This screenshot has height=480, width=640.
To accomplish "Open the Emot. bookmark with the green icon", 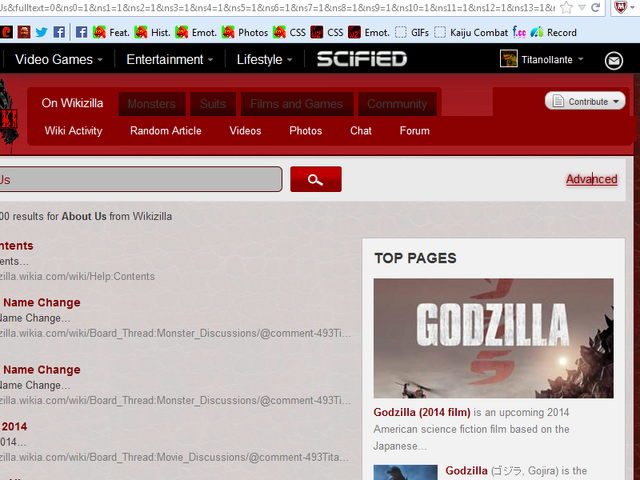I will click(x=196, y=32).
